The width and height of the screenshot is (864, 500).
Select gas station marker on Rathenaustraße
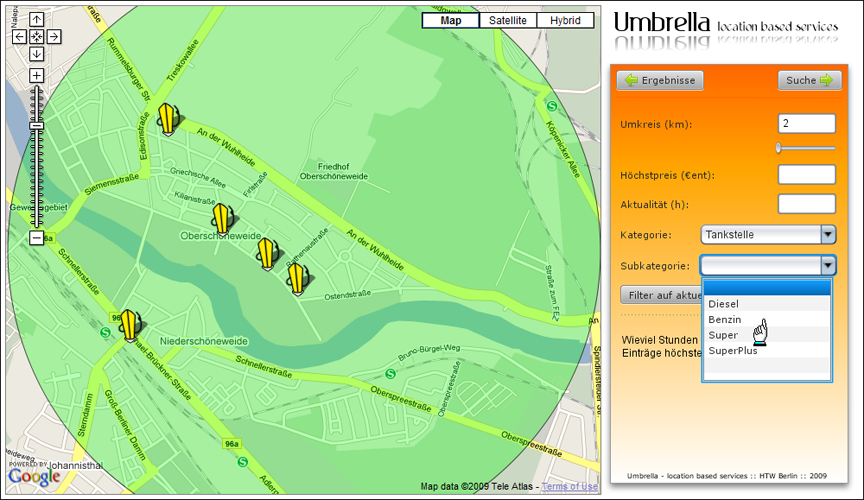[x=267, y=254]
